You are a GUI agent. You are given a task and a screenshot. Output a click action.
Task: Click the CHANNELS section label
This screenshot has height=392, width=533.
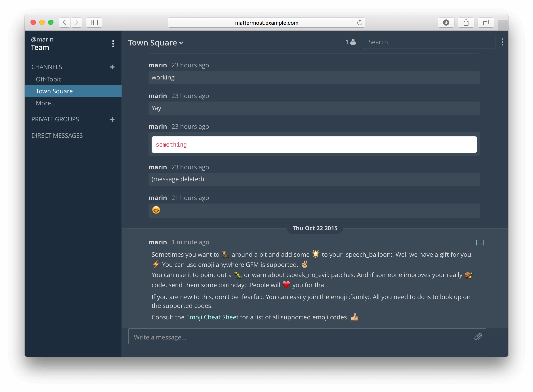point(46,67)
